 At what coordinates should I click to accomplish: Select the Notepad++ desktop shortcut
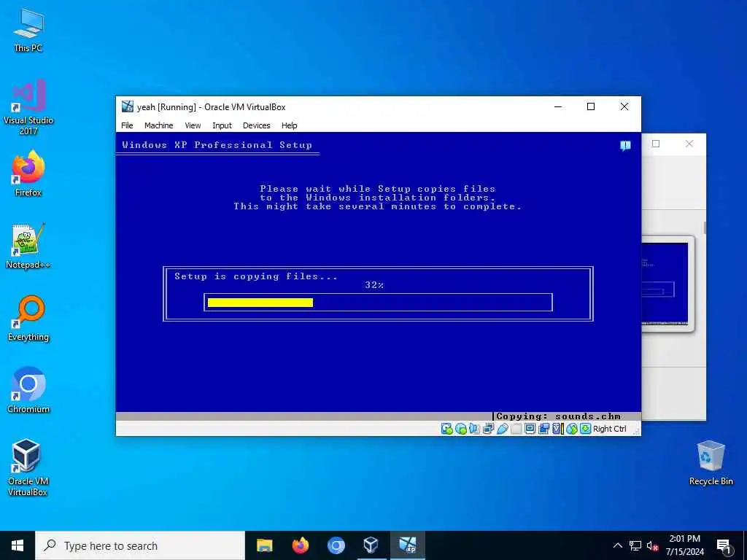(x=28, y=246)
